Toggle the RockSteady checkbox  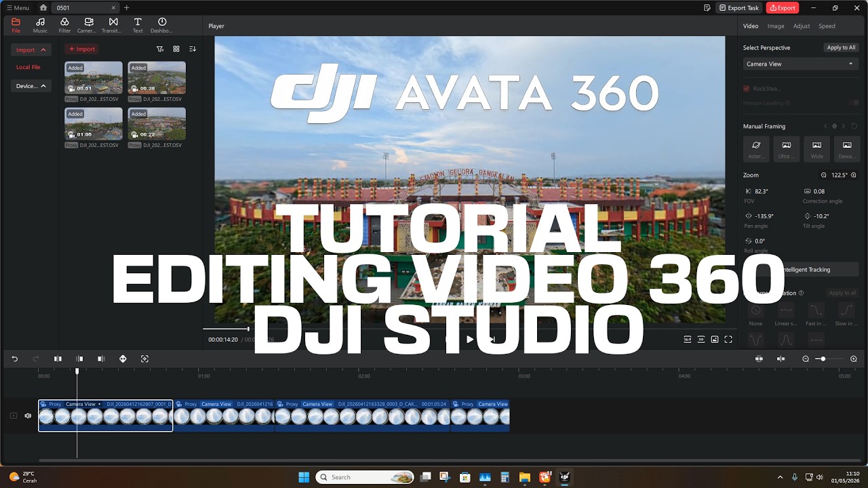tap(747, 88)
